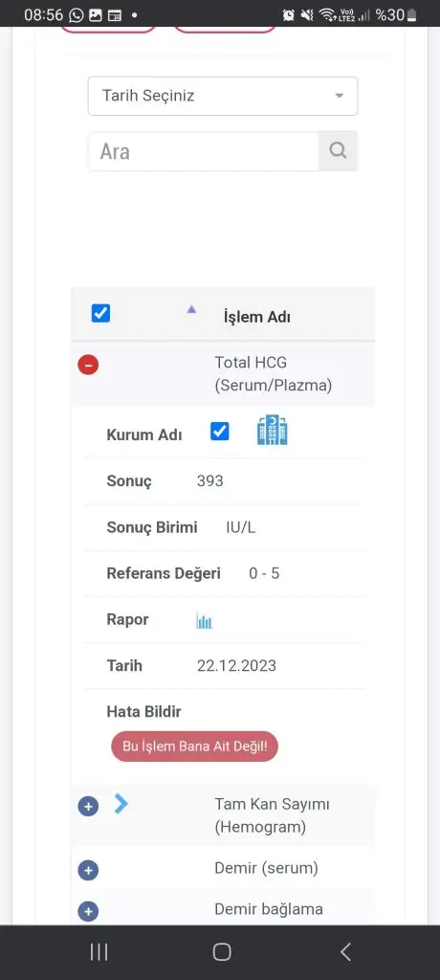
Task: Focus the Ara search field
Action: pos(203,151)
